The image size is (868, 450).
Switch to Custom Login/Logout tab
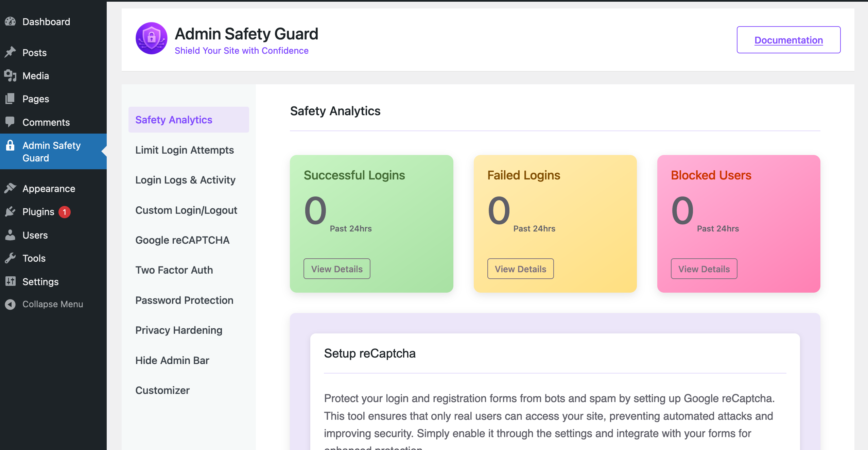point(189,210)
